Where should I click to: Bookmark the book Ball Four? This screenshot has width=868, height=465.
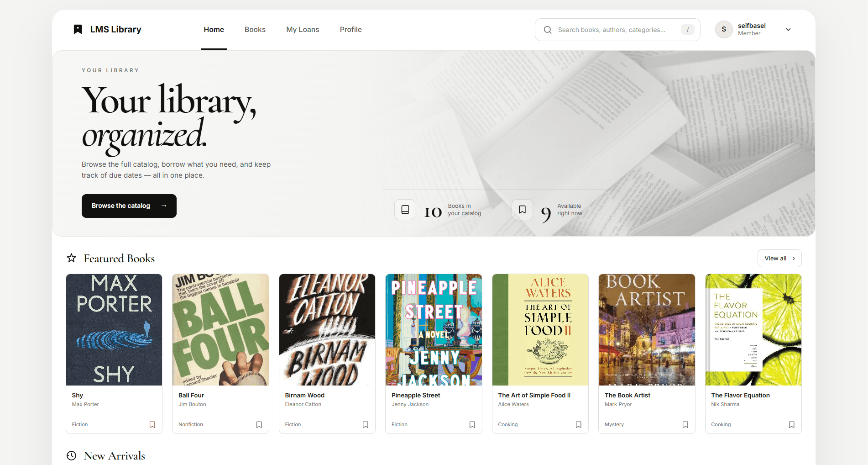point(259,425)
